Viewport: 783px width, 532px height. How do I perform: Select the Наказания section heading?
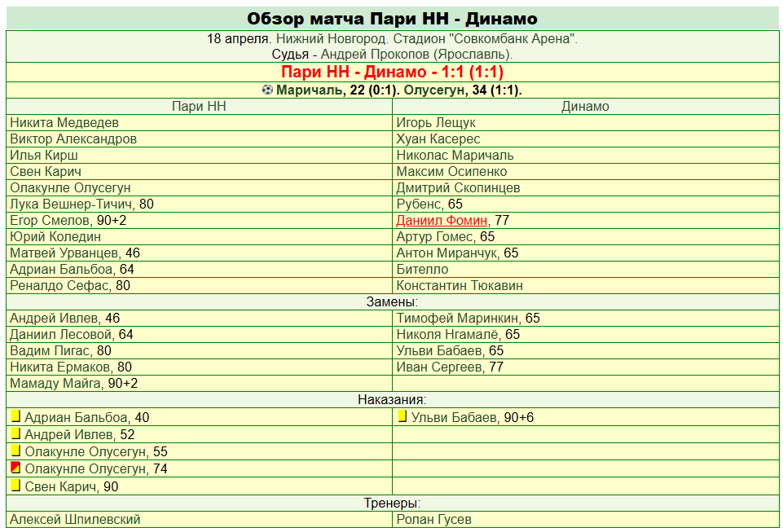point(392,400)
